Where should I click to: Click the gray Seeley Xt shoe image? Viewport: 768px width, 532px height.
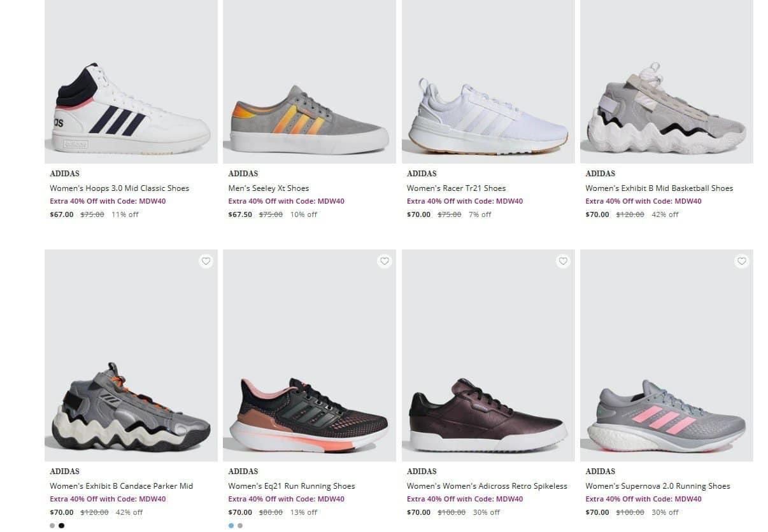pos(309,119)
